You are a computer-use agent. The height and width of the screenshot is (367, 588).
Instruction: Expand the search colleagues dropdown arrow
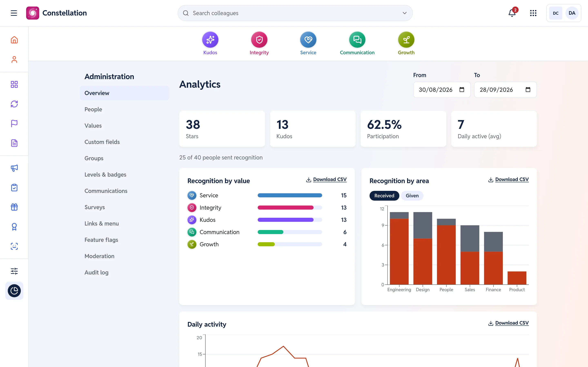[404, 13]
